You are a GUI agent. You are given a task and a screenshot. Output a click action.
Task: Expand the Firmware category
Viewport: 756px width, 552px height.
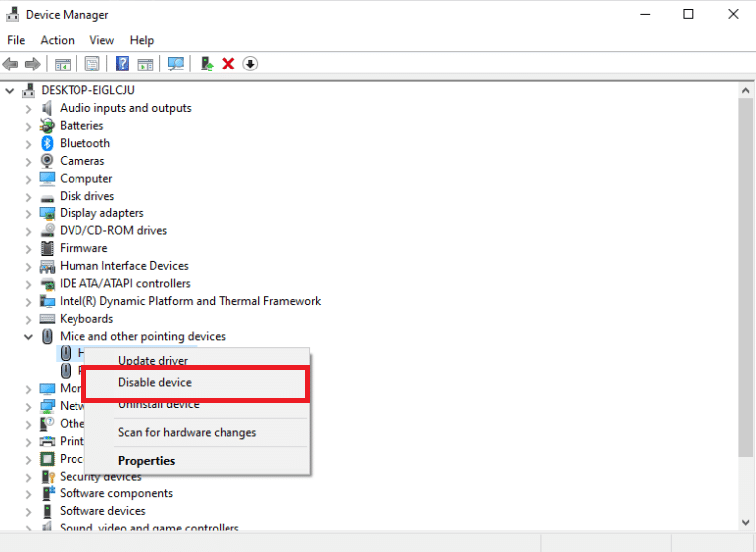click(x=28, y=249)
